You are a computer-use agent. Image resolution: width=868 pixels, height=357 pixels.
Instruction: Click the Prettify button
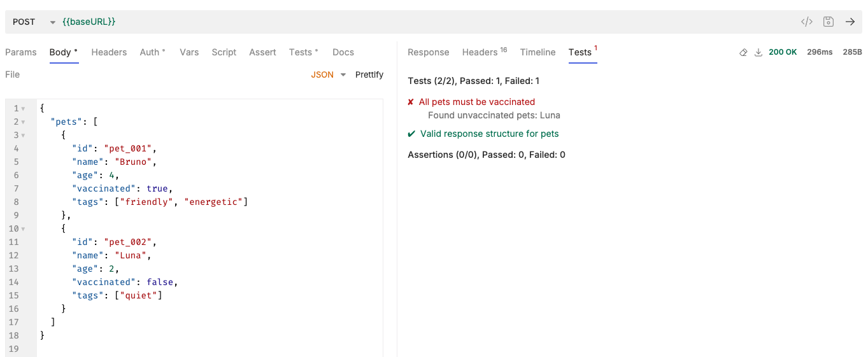[369, 74]
